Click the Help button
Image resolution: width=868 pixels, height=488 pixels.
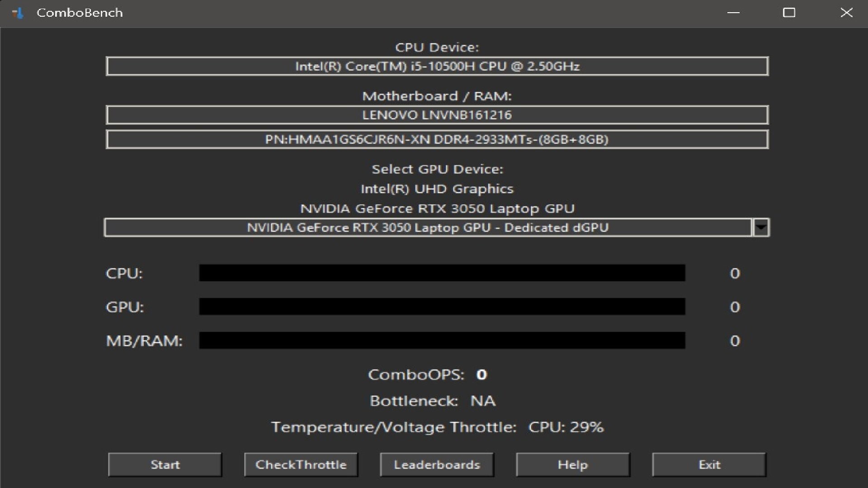pos(572,465)
